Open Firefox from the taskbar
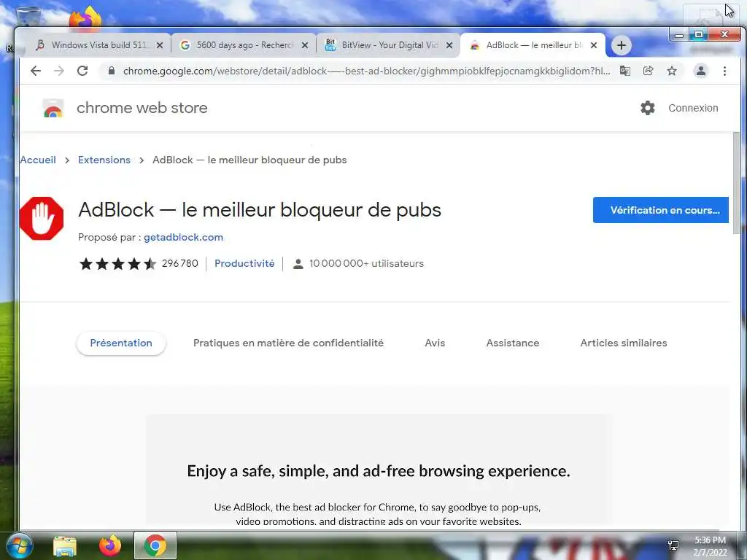The width and height of the screenshot is (747, 560). 110,545
